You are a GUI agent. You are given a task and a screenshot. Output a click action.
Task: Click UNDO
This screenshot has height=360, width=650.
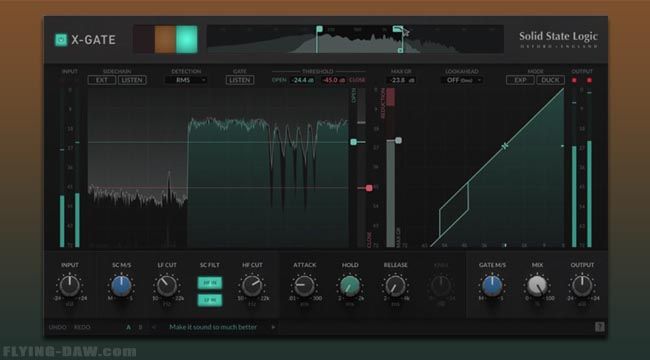pos(58,327)
